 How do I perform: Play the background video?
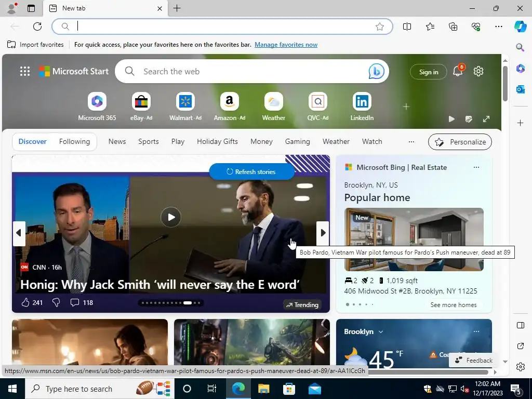tap(451, 119)
